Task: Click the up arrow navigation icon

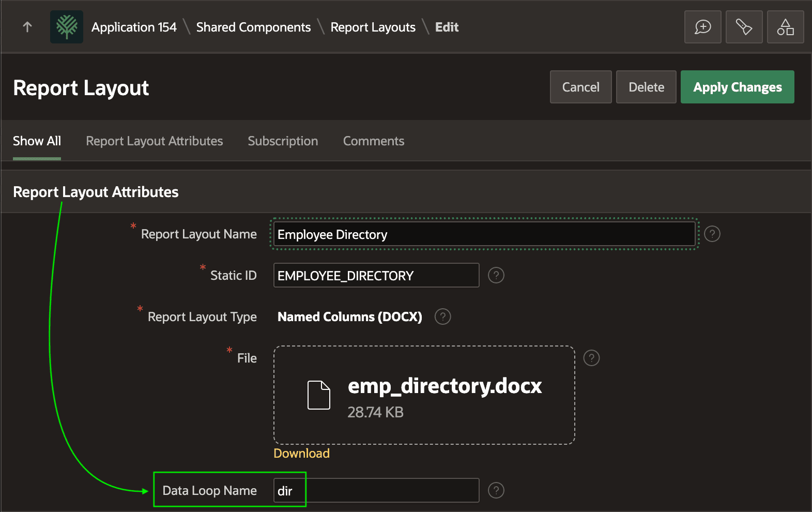Action: coord(27,27)
